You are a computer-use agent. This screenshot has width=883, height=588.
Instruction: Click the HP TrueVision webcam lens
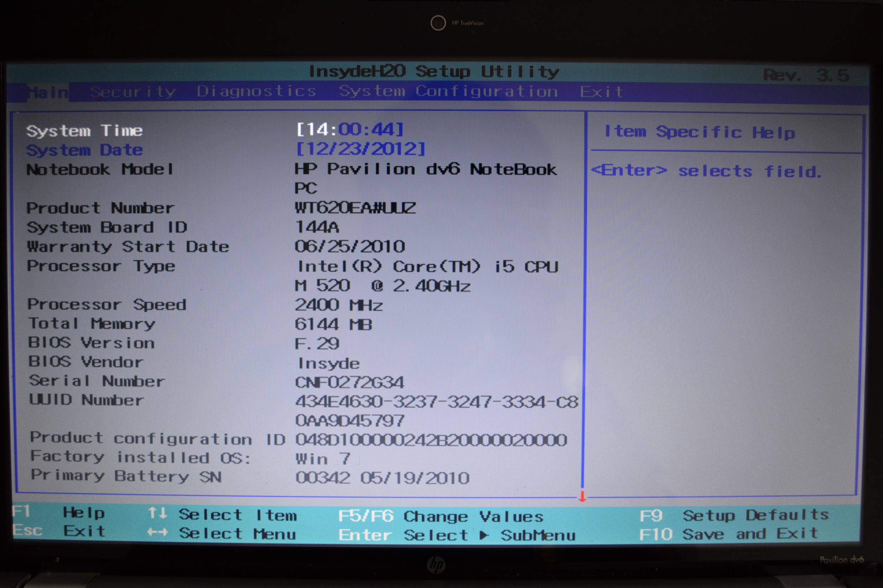click(x=438, y=23)
